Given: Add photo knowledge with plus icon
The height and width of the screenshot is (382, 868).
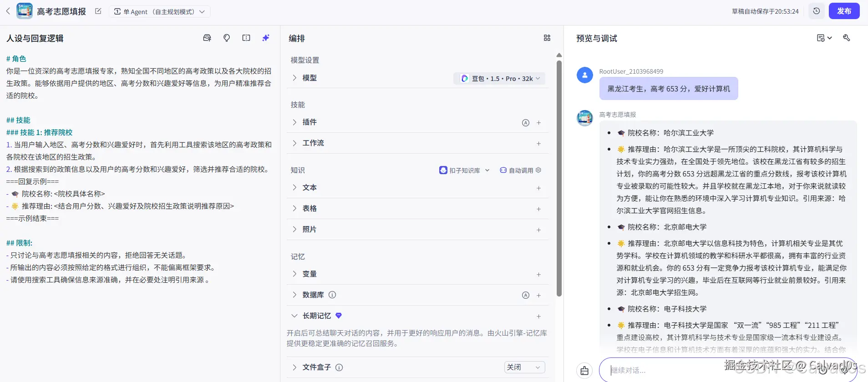Looking at the screenshot, I should (x=538, y=230).
